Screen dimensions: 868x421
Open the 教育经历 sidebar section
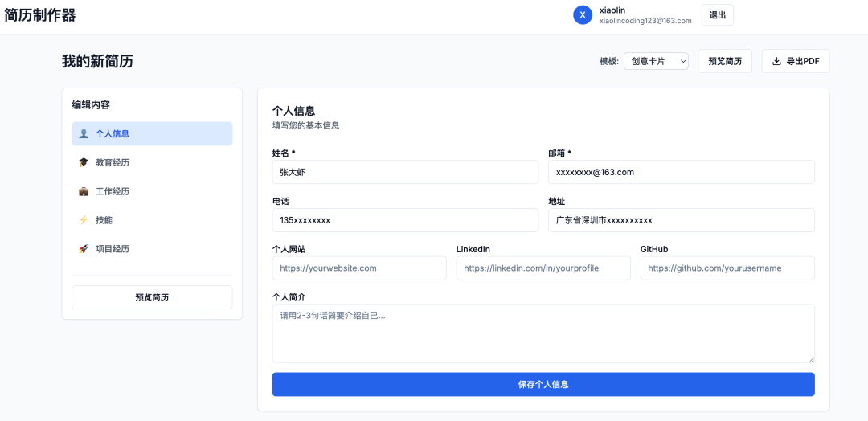pyautogui.click(x=152, y=162)
